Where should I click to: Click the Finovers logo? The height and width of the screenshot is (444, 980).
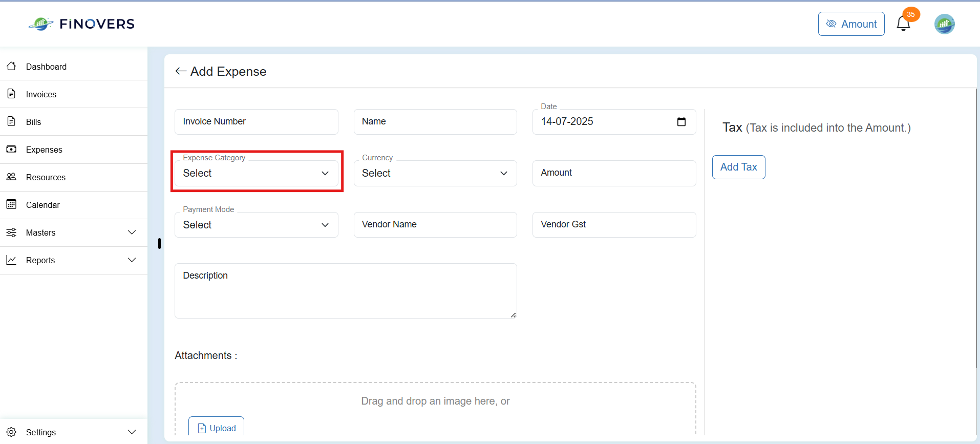(x=82, y=24)
